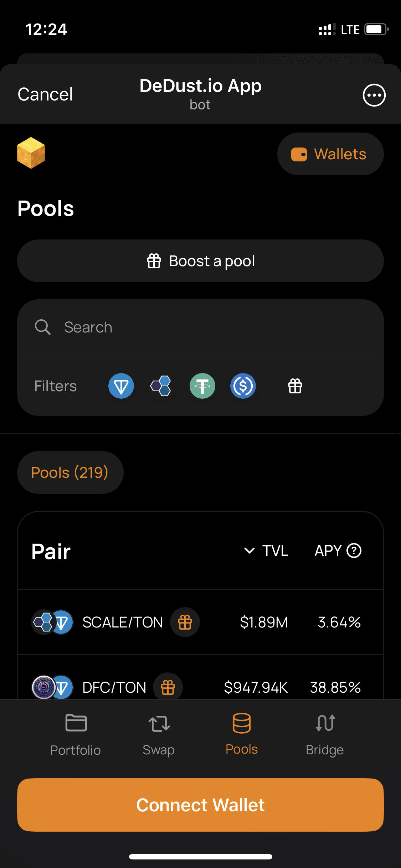Image resolution: width=401 pixels, height=868 pixels.
Task: Open the Bridge tab
Action: [x=325, y=735]
